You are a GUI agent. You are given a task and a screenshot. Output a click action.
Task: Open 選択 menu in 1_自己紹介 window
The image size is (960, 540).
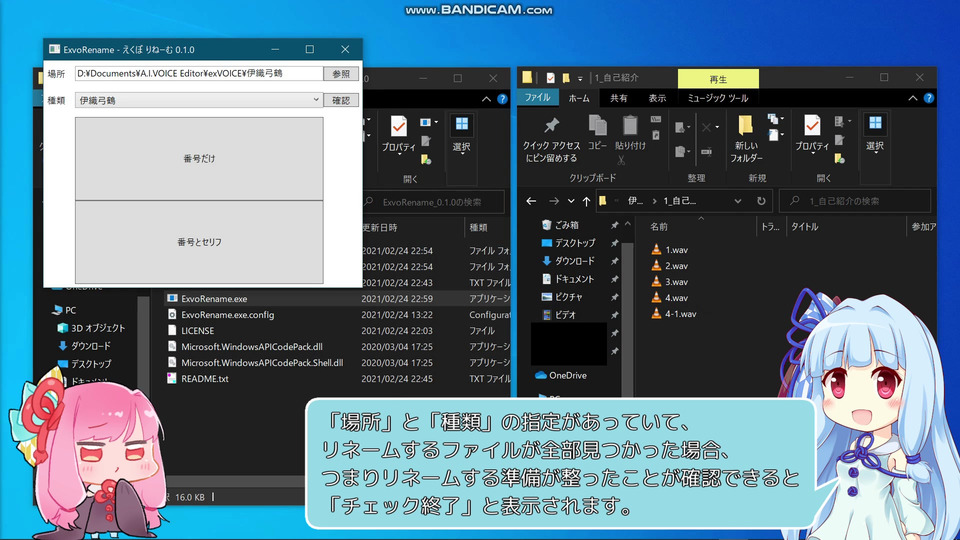click(x=875, y=133)
